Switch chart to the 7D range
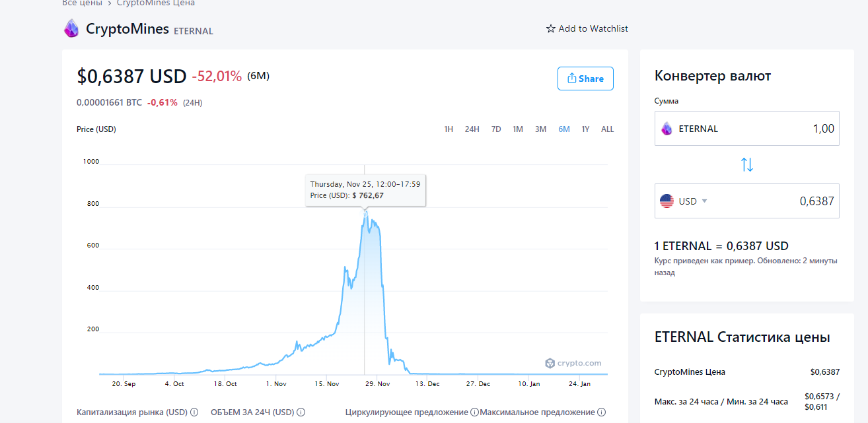 [496, 129]
